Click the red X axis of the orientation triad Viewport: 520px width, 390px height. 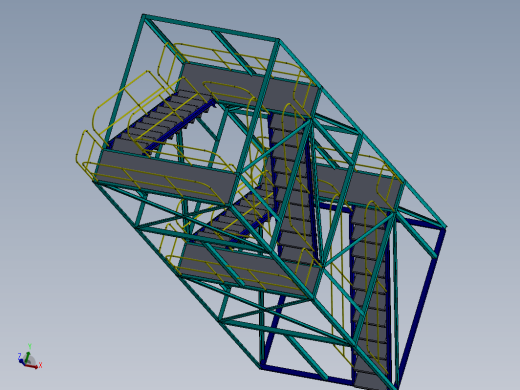click(x=33, y=366)
